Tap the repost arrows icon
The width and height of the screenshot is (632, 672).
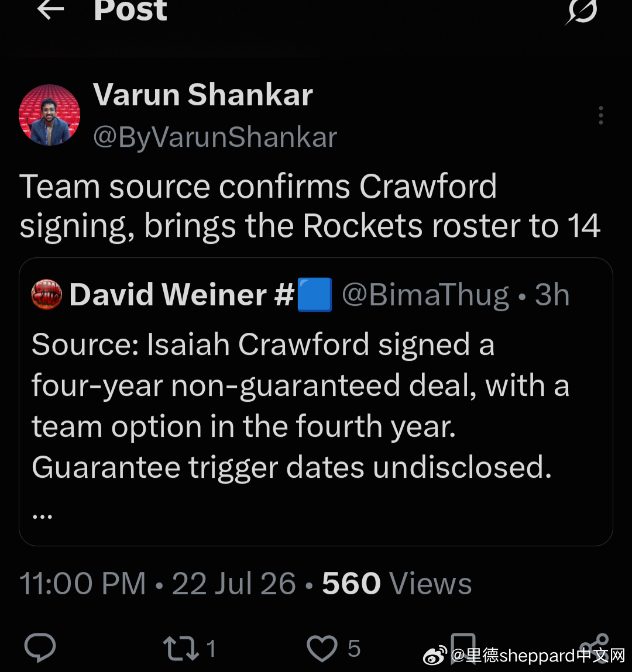point(181,647)
